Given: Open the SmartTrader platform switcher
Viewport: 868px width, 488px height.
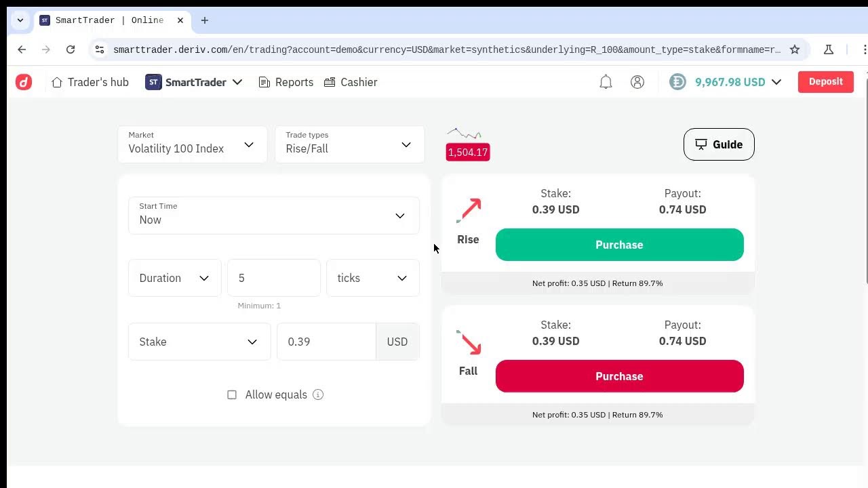Looking at the screenshot, I should (x=194, y=82).
